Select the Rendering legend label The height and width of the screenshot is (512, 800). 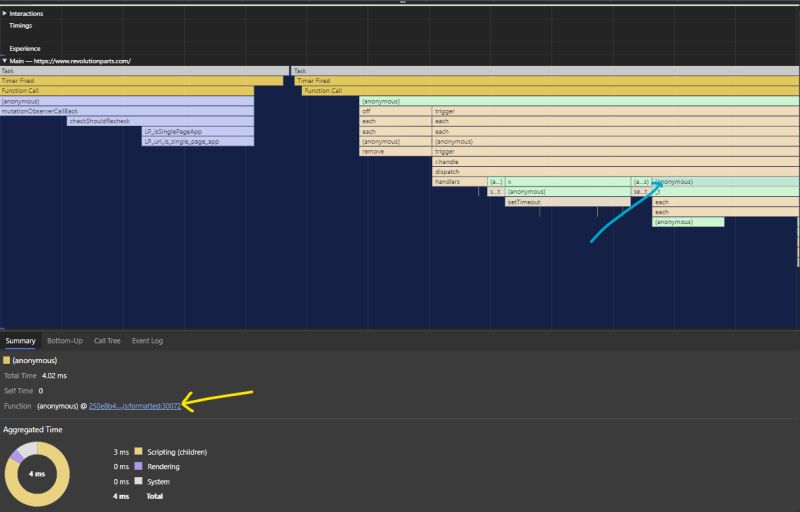click(163, 467)
